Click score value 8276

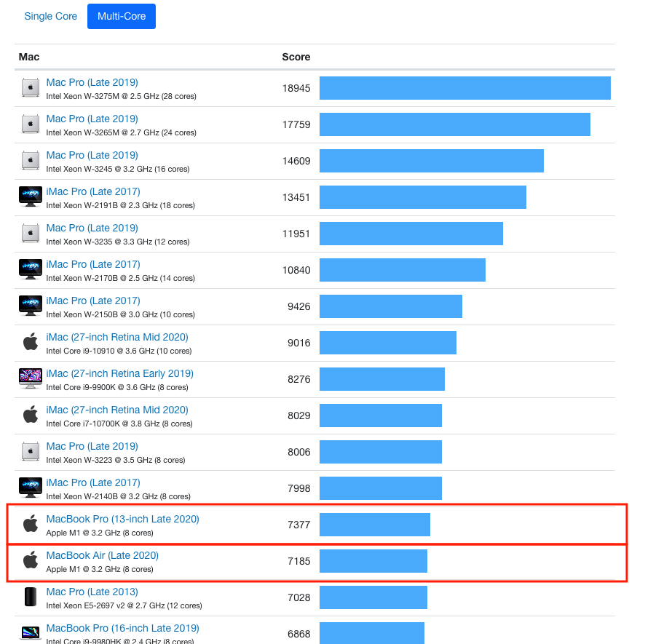click(x=299, y=380)
